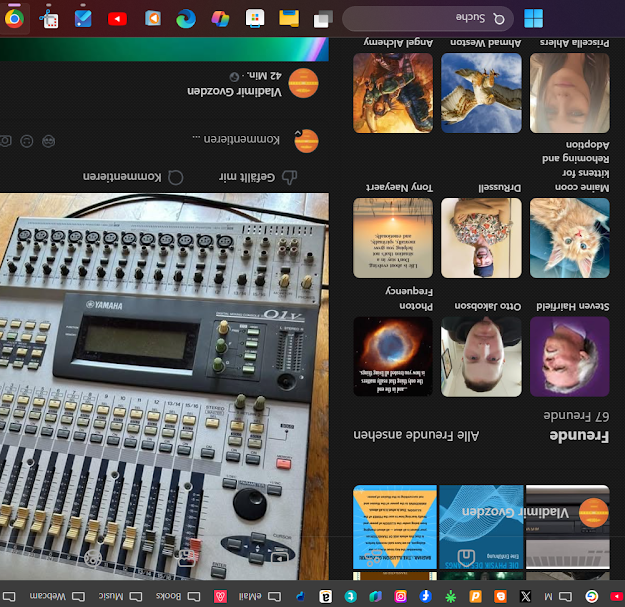Image resolution: width=625 pixels, height=607 pixels.
Task: Click the globe privacy icon beside timestamp
Action: tap(234, 76)
